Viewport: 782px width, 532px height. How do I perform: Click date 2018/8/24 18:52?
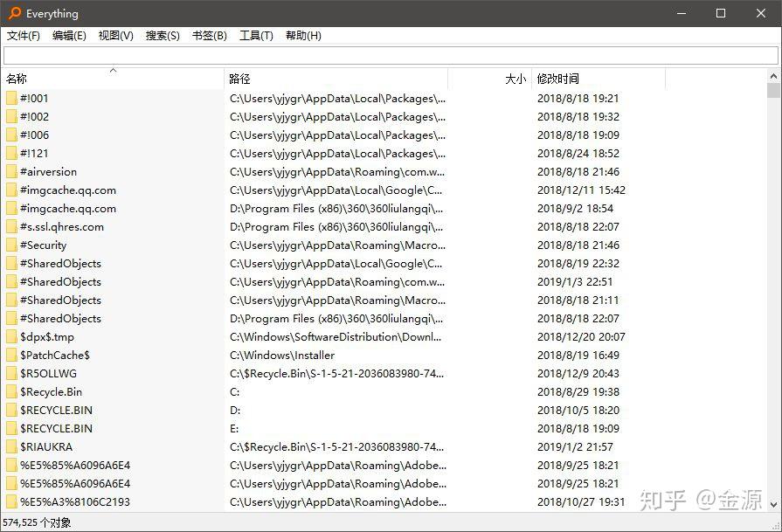click(x=578, y=153)
